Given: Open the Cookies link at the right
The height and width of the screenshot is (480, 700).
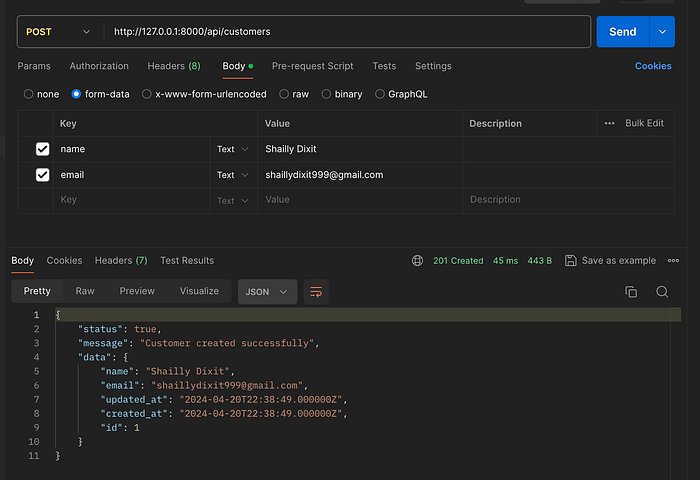Looking at the screenshot, I should [653, 66].
